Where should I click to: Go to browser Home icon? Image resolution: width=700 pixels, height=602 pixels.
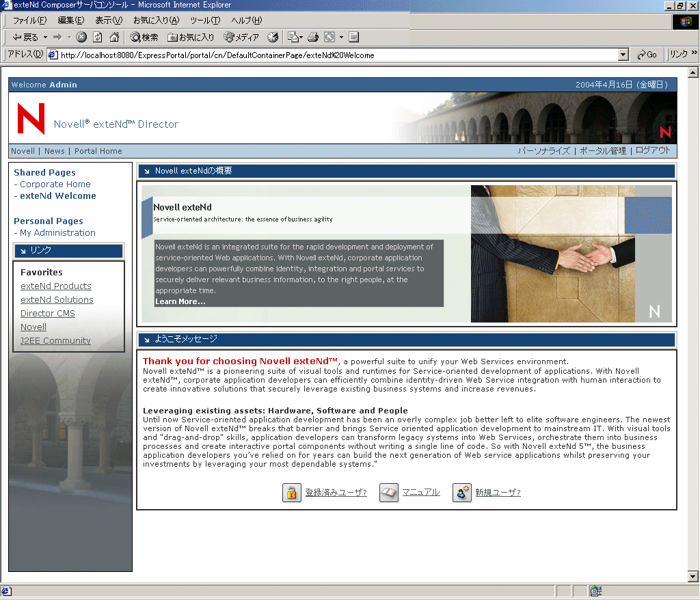(114, 38)
